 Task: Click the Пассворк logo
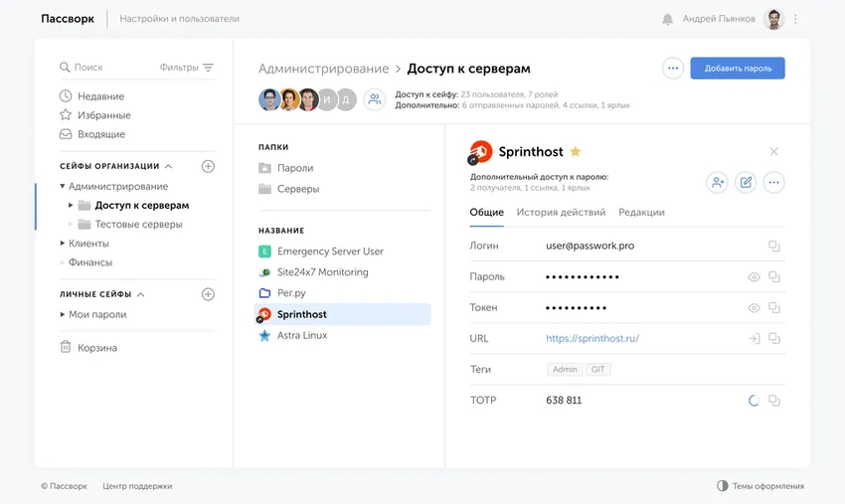click(68, 19)
